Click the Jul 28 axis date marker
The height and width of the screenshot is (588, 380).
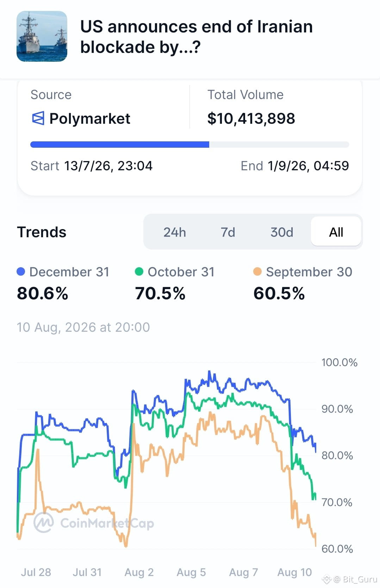tap(36, 572)
